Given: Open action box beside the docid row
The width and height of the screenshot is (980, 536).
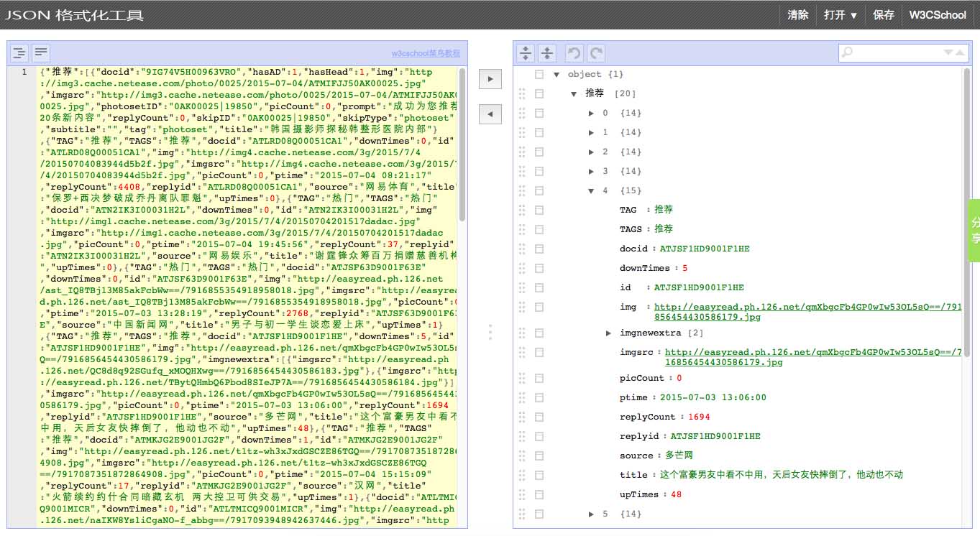Looking at the screenshot, I should (x=539, y=249).
